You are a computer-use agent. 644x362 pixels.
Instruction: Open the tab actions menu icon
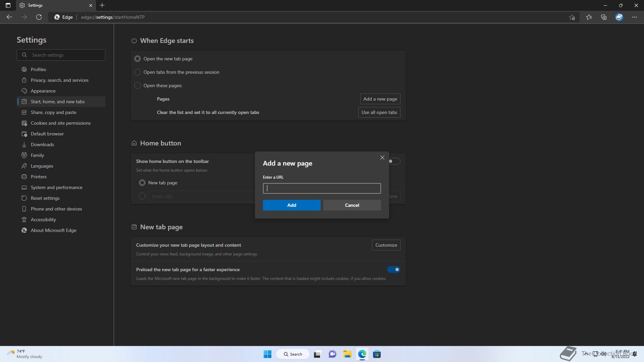pos(8,5)
